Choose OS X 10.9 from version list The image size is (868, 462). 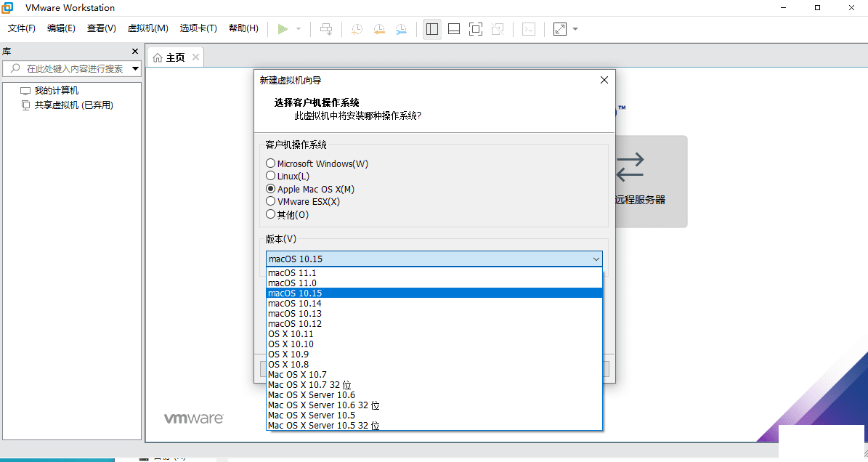click(x=434, y=354)
